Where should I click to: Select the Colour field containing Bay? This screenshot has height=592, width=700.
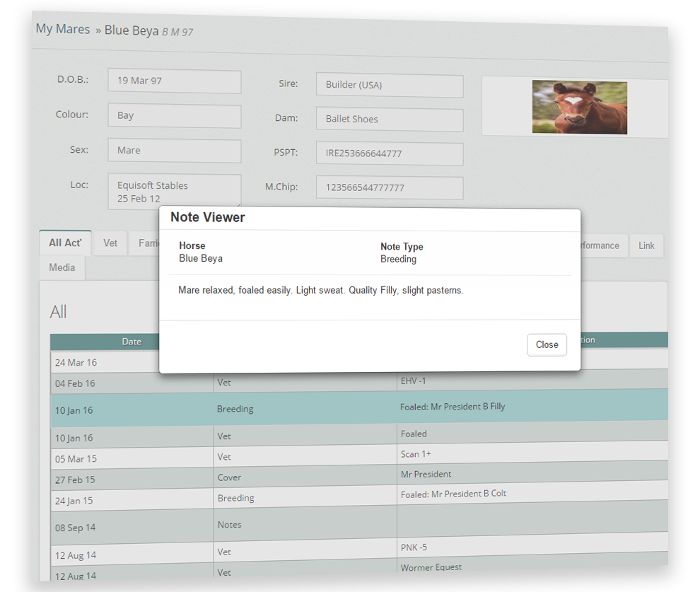coord(174,115)
